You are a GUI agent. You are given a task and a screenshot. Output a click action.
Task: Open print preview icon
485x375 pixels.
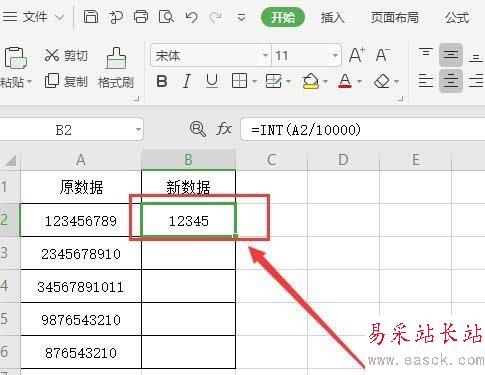166,16
